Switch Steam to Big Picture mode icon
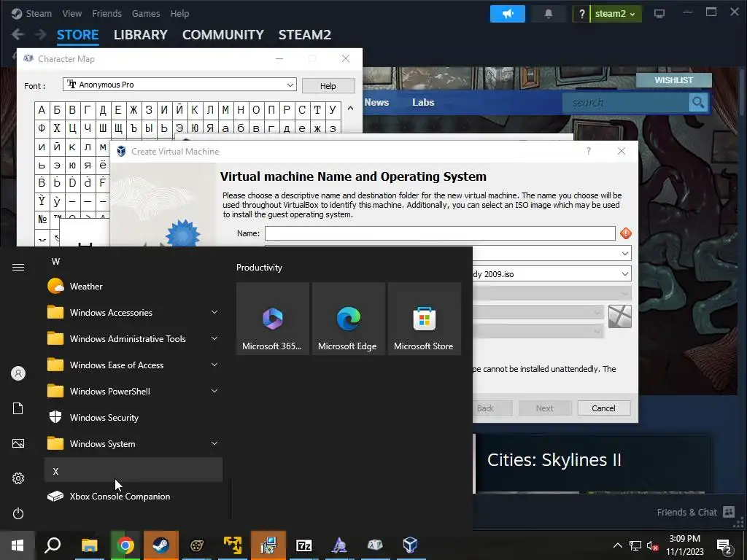 click(659, 14)
